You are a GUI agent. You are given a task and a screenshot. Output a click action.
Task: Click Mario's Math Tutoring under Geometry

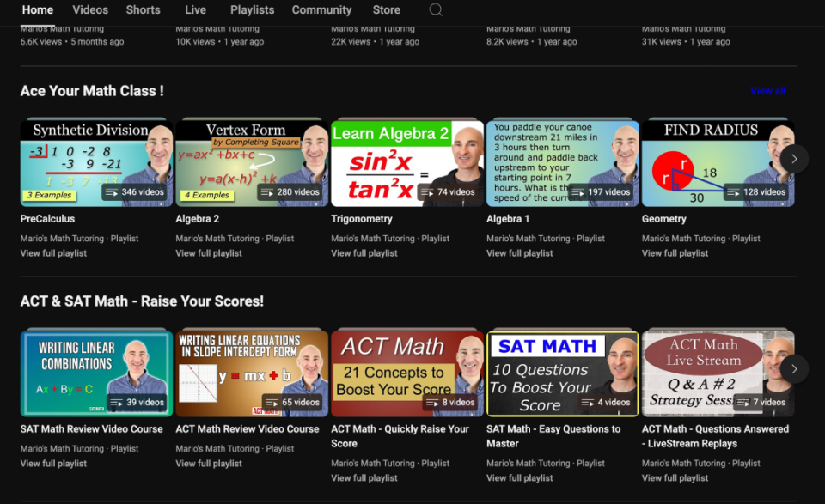point(683,239)
